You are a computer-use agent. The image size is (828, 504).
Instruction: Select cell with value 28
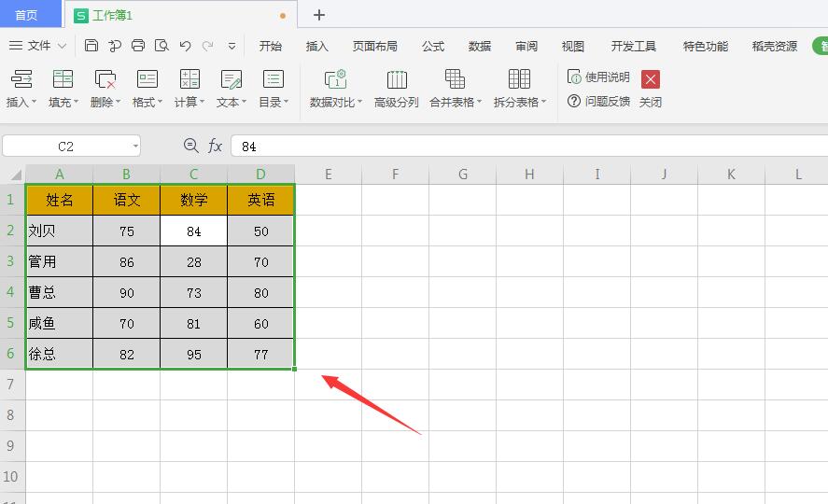click(194, 261)
